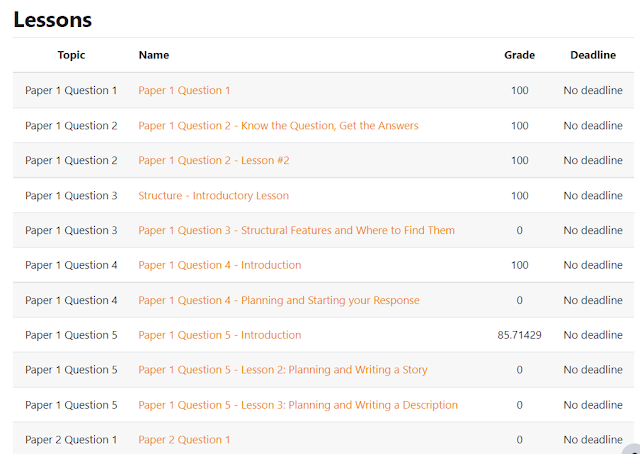640x454 pixels.
Task: Open the Paper 1 Question 1 lesson link
Action: [184, 90]
